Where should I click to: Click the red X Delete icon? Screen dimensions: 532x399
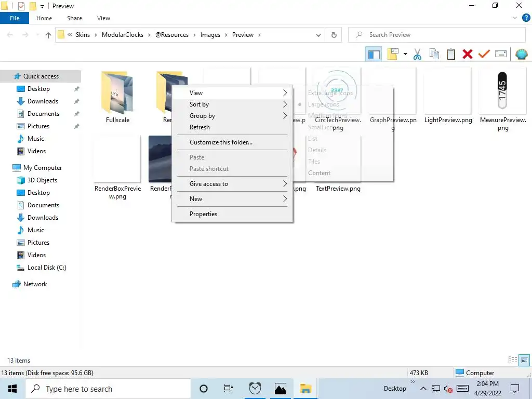tap(467, 54)
